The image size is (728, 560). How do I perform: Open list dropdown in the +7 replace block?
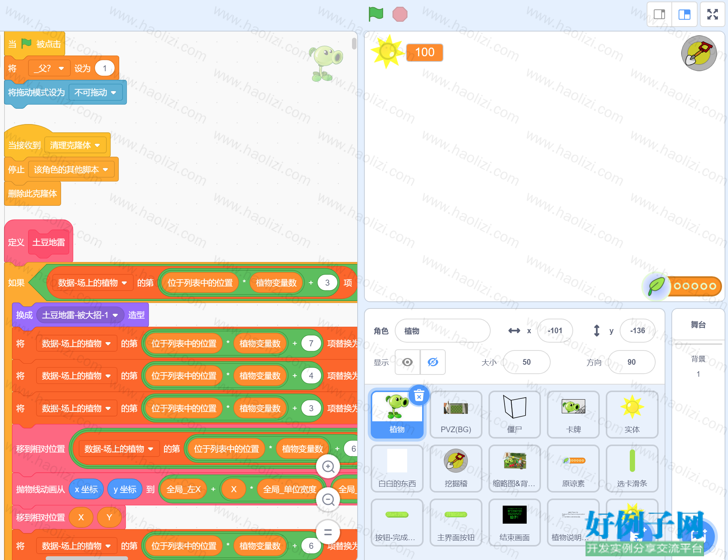click(76, 343)
